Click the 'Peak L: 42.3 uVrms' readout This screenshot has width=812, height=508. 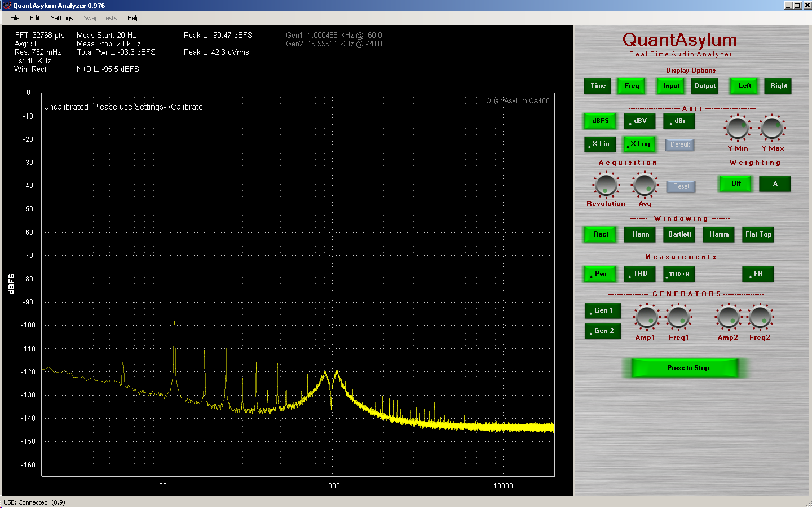(216, 52)
